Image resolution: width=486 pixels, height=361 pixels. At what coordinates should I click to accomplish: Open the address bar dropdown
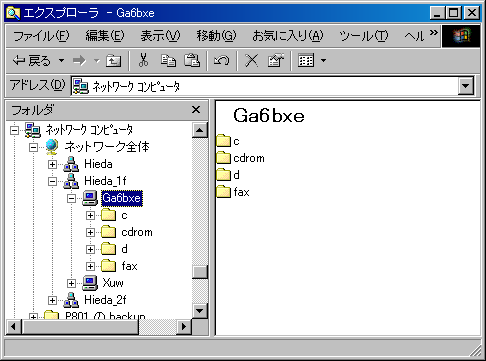pos(466,86)
